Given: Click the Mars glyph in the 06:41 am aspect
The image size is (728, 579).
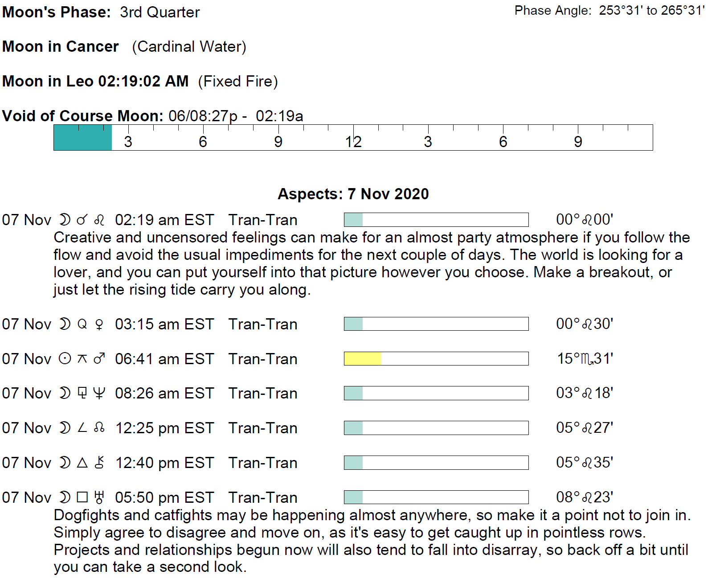Looking at the screenshot, I should click(x=99, y=358).
